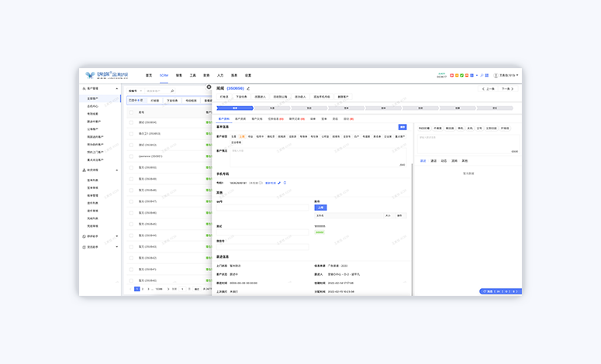
Task: Click the search magnifier in the list filter
Action: pos(172,91)
